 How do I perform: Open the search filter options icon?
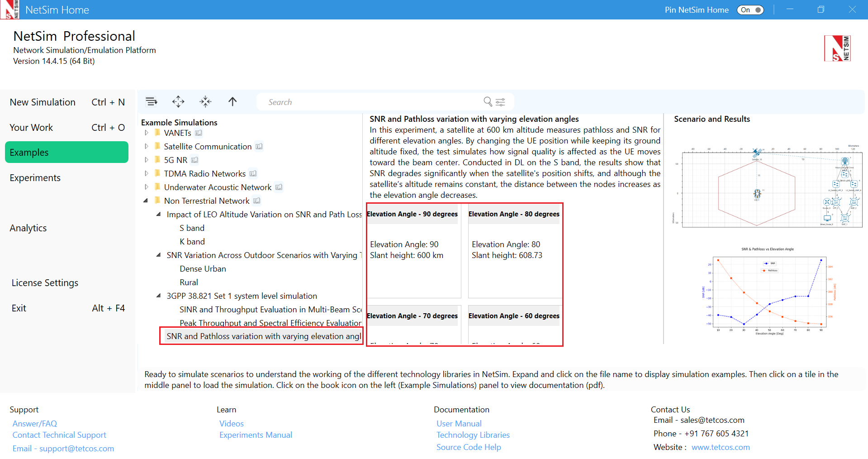[x=500, y=102]
